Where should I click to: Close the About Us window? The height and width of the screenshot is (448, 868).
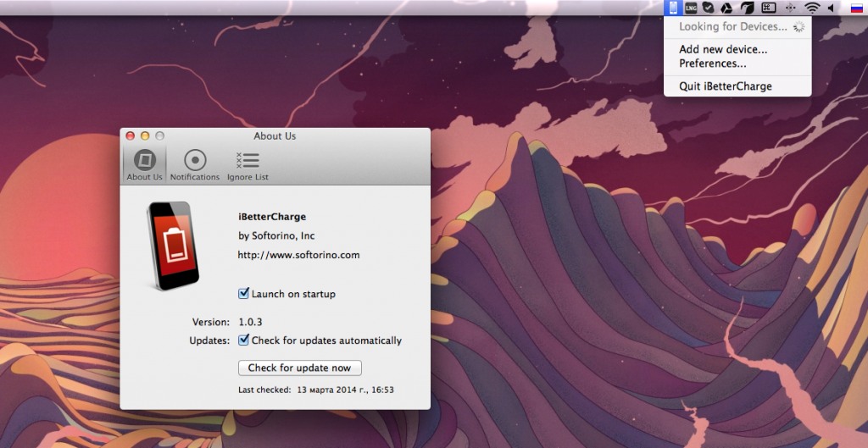(x=131, y=136)
